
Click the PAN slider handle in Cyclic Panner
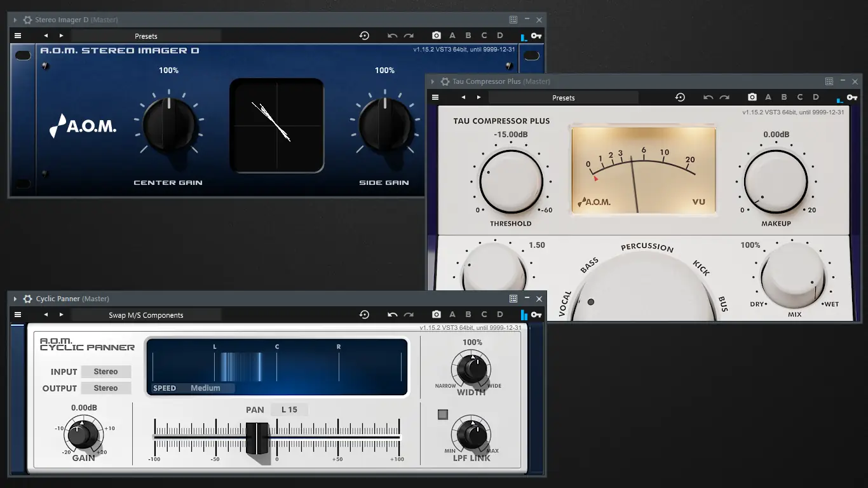(x=257, y=438)
